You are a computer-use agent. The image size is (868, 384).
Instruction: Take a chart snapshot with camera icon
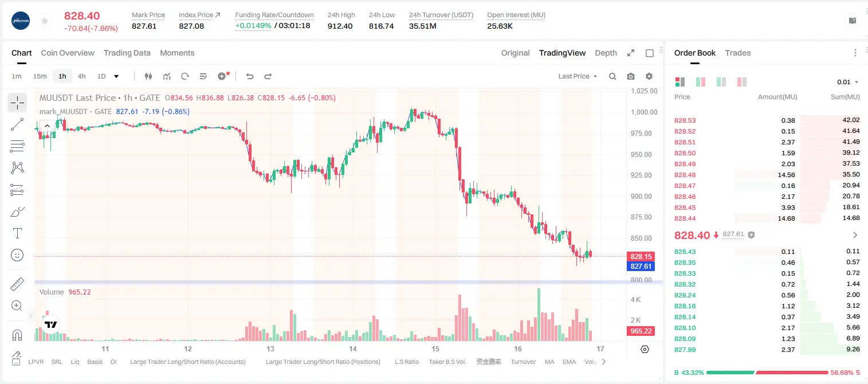[x=631, y=76]
